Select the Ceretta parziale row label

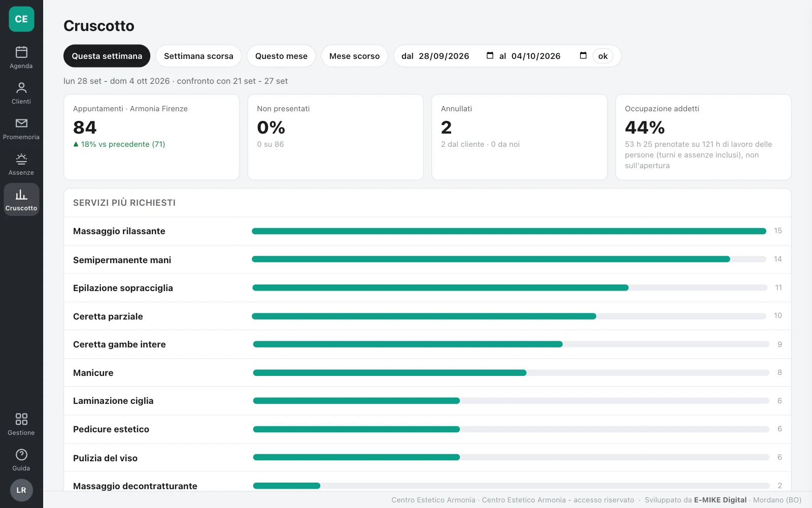coord(108,316)
